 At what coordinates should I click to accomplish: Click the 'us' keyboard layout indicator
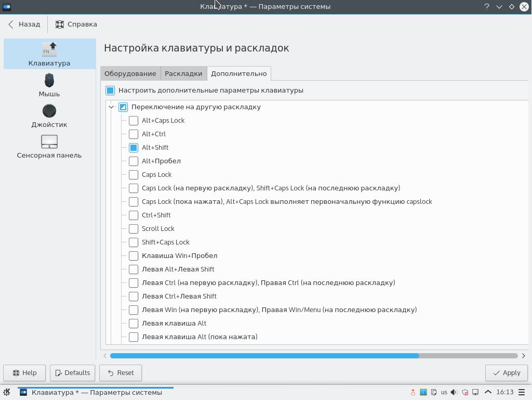click(x=444, y=392)
